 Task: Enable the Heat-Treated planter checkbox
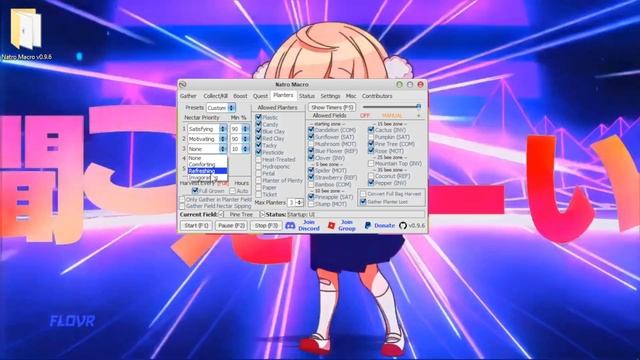258,160
